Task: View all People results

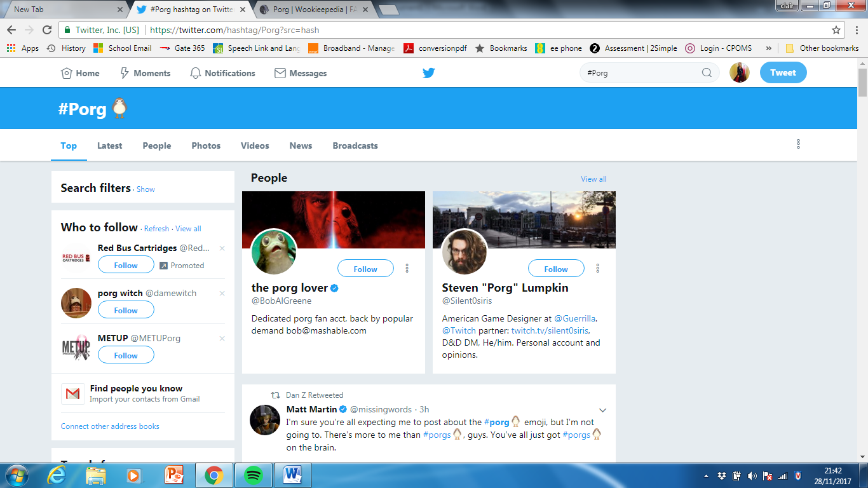Action: coord(593,179)
